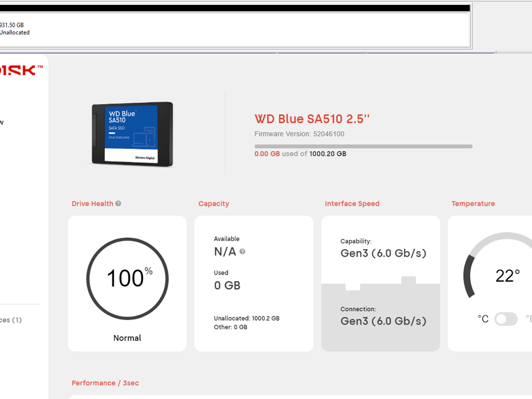Click the WD Blue SA510 2.5'' title

point(312,119)
